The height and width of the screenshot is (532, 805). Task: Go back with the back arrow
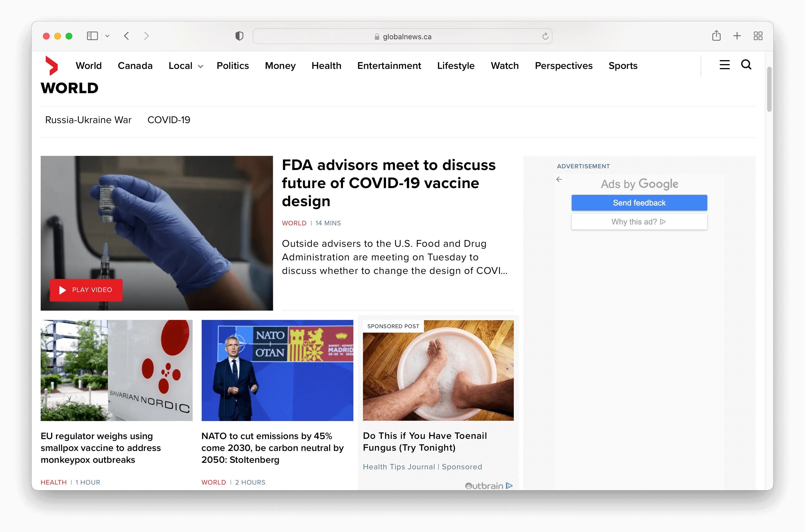pyautogui.click(x=127, y=36)
